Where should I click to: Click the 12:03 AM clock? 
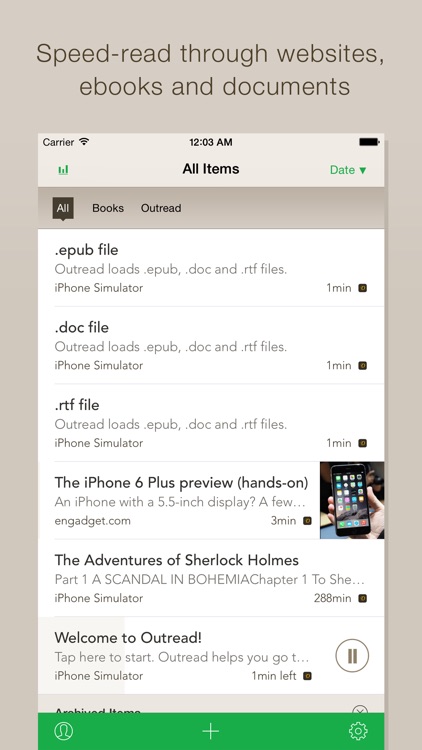(x=211, y=142)
